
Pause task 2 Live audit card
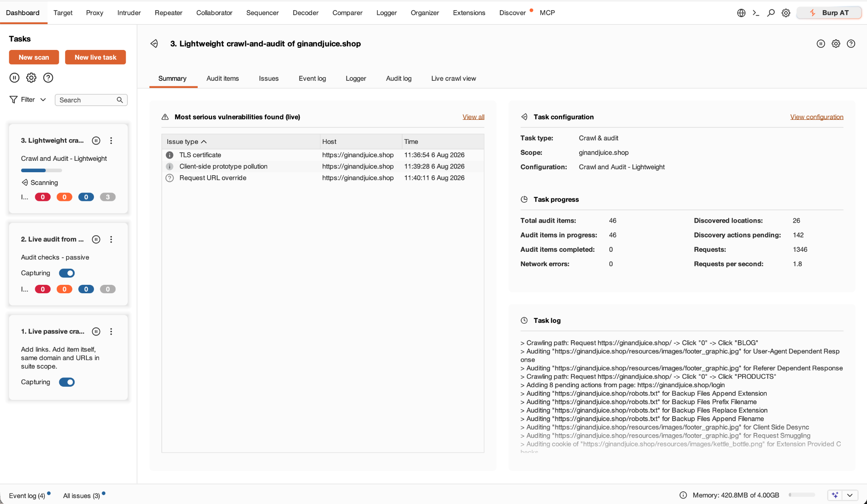96,240
